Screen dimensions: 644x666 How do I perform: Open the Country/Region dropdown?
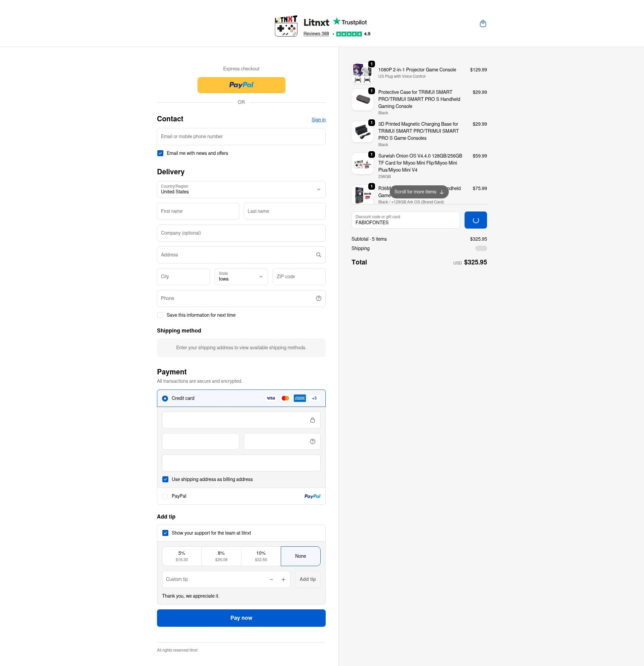tap(241, 190)
